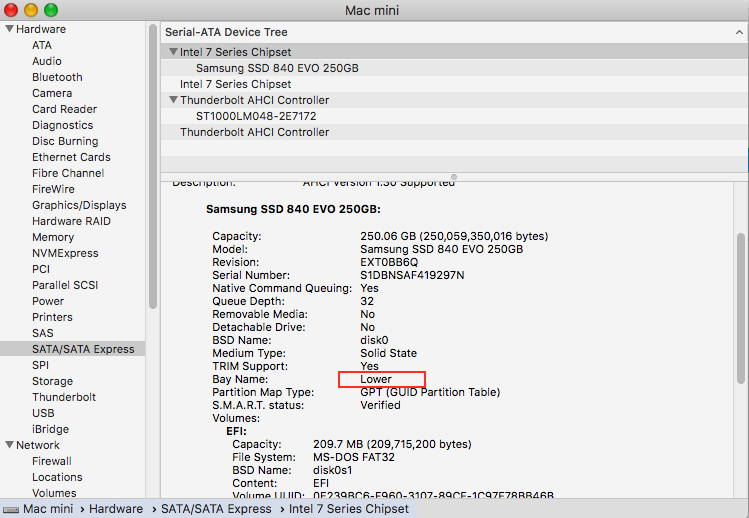Image resolution: width=749 pixels, height=518 pixels.
Task: Select ST1000LM048-2E7172 drive row
Action: click(454, 116)
